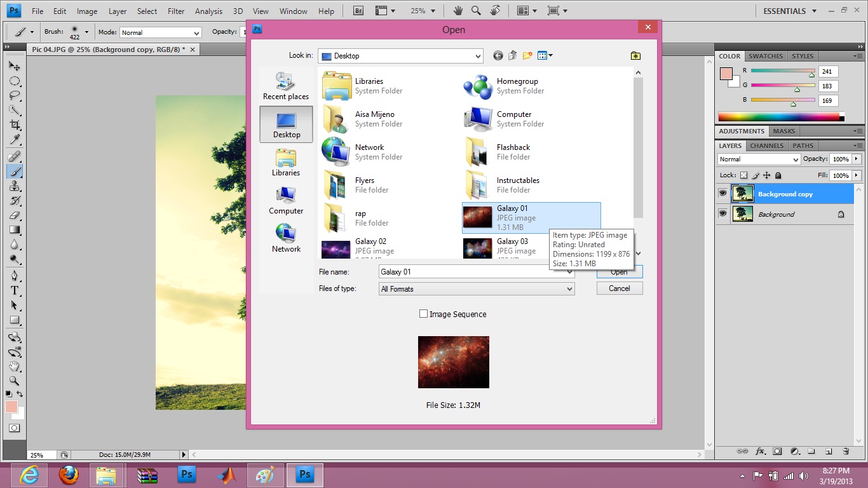The width and height of the screenshot is (868, 488).
Task: Click the Open button in dialog
Action: click(620, 272)
